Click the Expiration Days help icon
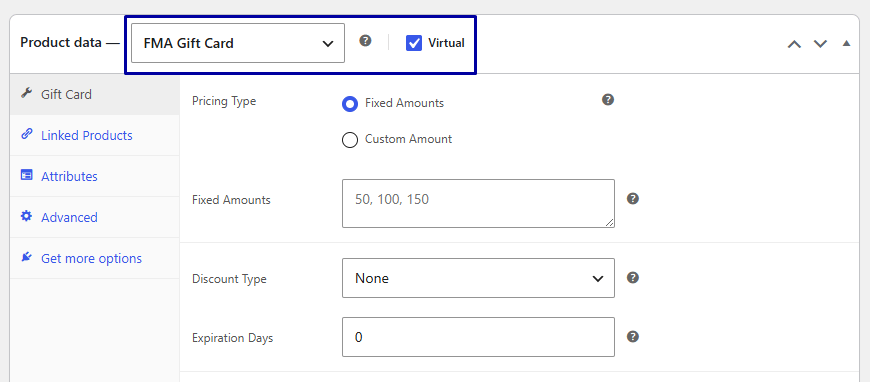870x382 pixels. point(633,336)
